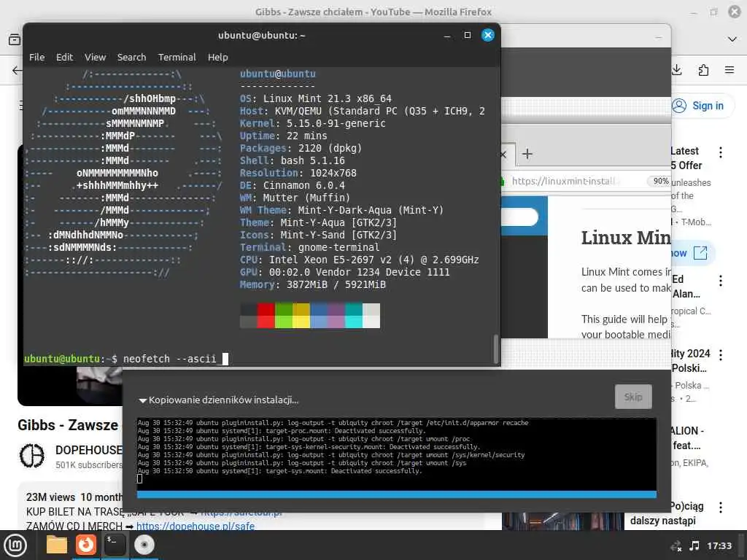
Task: Click the 'CPU: Intel Xeon E5-2697' line
Action: pos(359,260)
